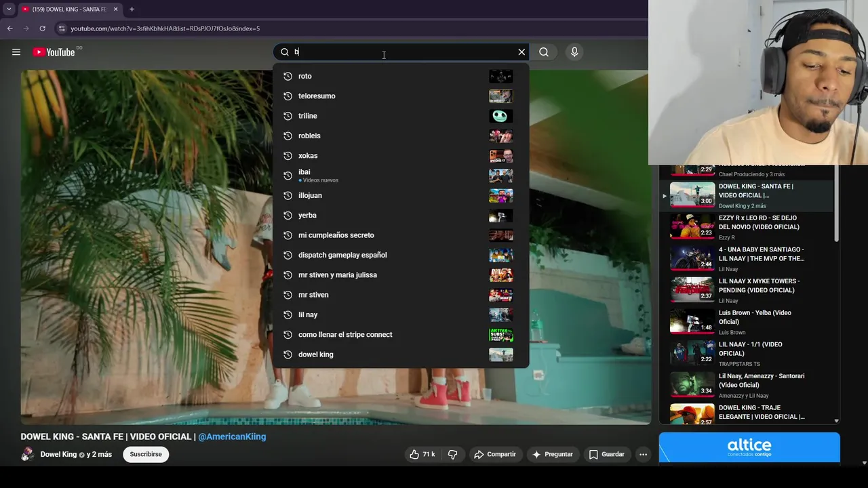Image resolution: width=868 pixels, height=488 pixels.
Task: Open the Preguntar AI button
Action: [553, 454]
